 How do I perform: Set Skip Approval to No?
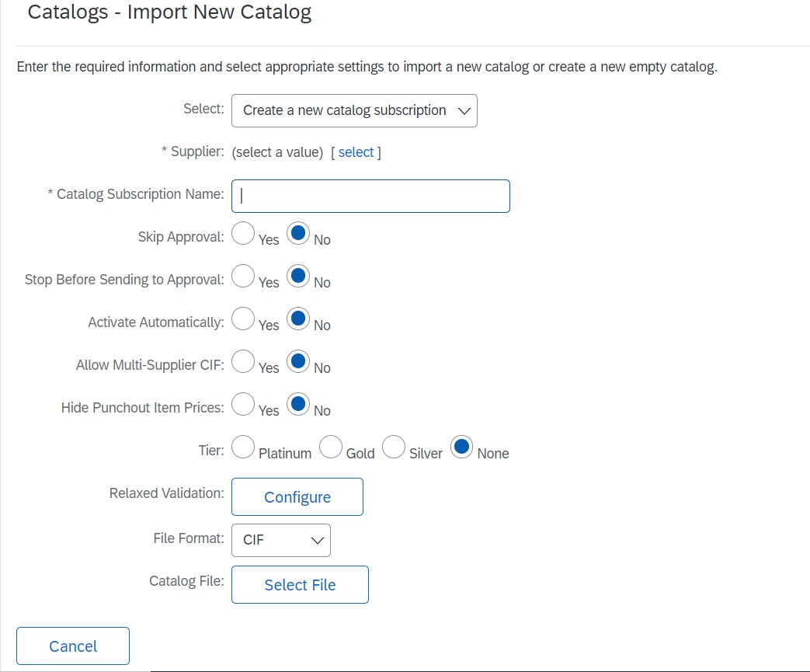click(298, 233)
